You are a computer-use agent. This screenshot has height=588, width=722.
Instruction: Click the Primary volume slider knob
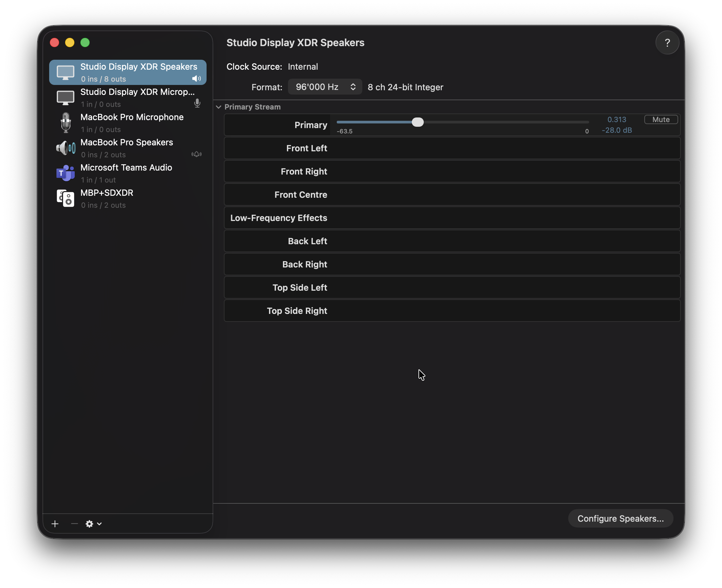tap(417, 122)
